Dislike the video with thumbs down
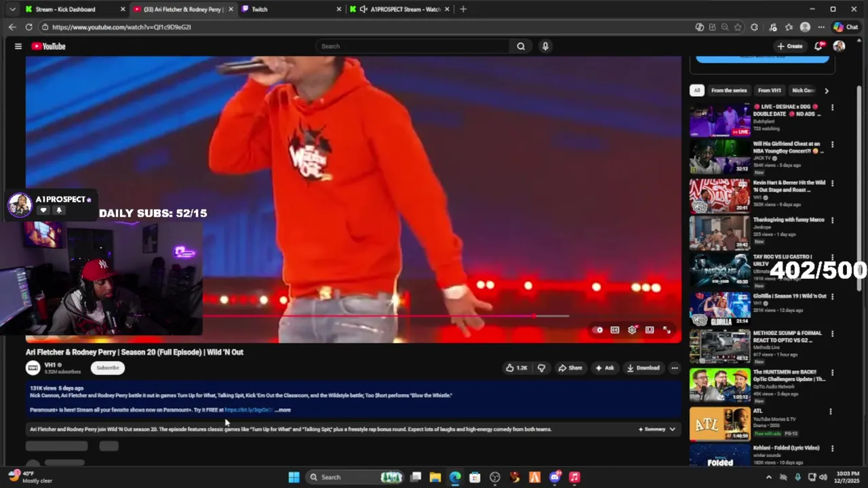 coord(541,368)
